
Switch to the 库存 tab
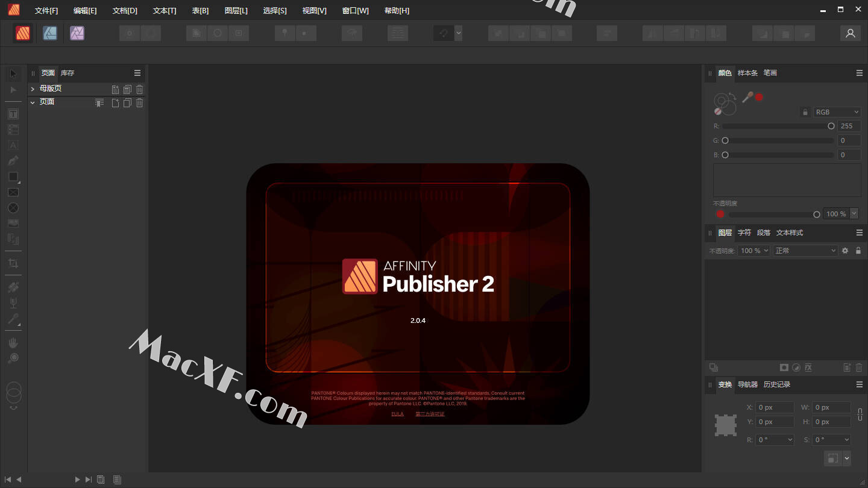click(68, 73)
